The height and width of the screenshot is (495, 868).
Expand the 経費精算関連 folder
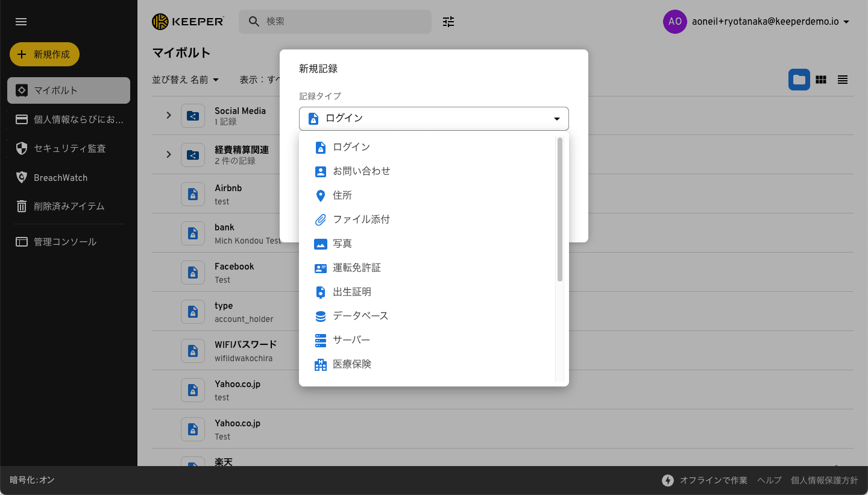pos(169,154)
